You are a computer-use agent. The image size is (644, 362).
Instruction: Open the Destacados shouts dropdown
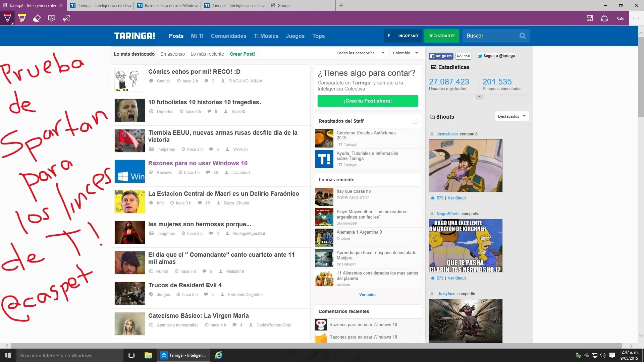[x=512, y=116]
